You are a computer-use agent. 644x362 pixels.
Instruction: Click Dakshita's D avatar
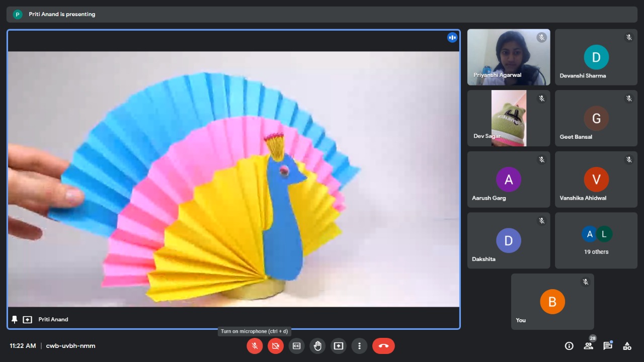pyautogui.click(x=509, y=241)
